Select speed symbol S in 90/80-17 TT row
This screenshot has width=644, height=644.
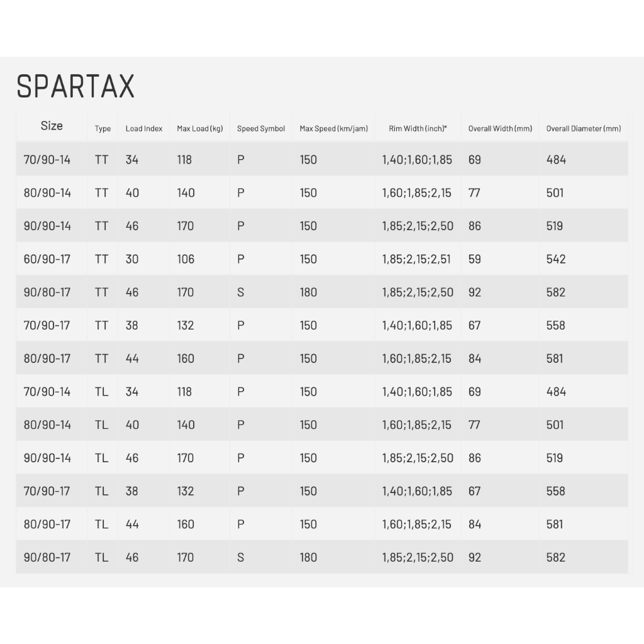coord(241,292)
